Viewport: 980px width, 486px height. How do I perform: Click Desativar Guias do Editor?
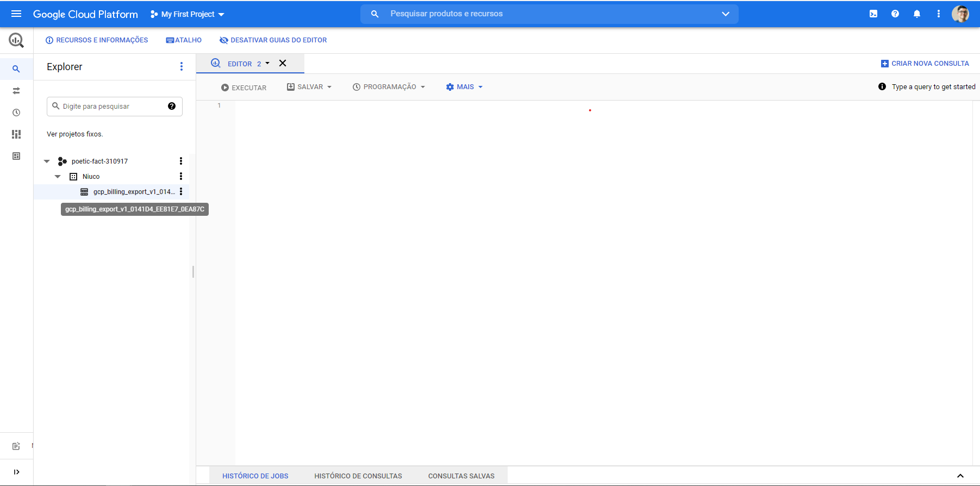[x=273, y=40]
